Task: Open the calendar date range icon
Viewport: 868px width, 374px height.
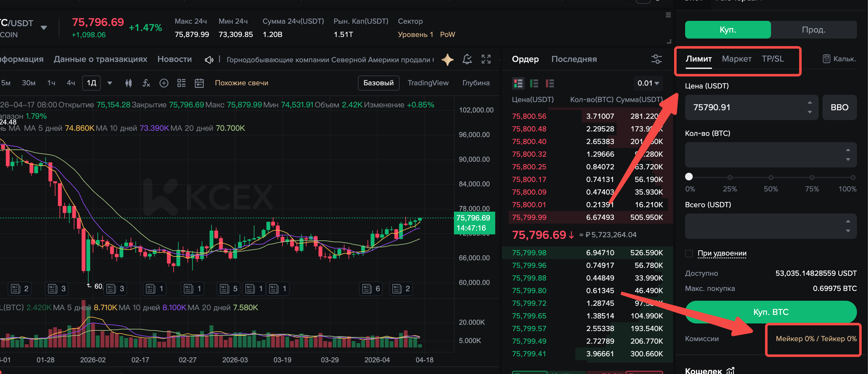Action: pyautogui.click(x=199, y=83)
